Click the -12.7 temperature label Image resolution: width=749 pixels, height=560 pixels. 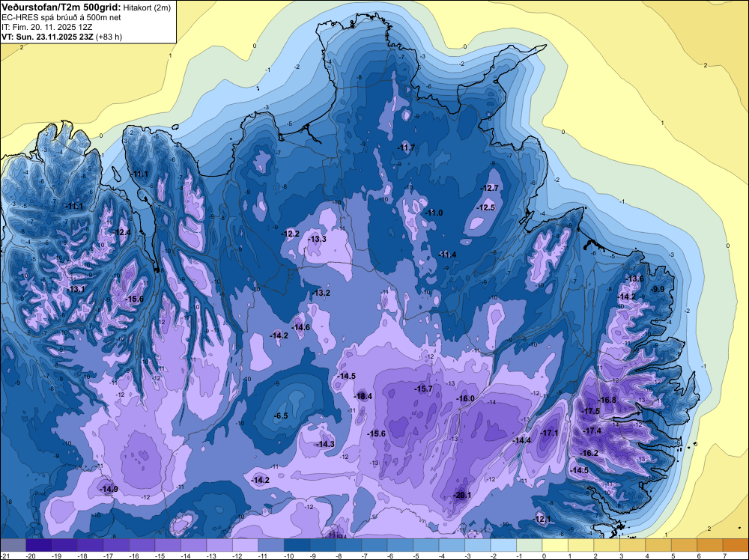pyautogui.click(x=490, y=188)
